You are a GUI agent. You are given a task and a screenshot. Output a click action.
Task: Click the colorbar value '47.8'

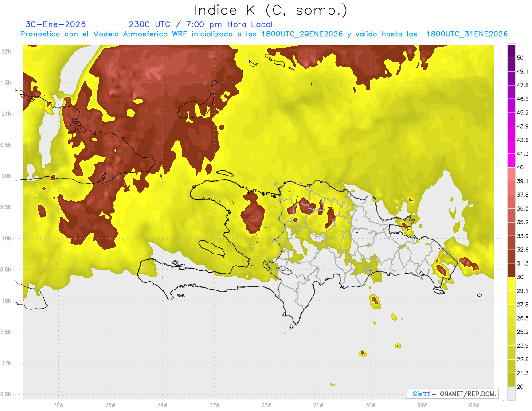523,86
